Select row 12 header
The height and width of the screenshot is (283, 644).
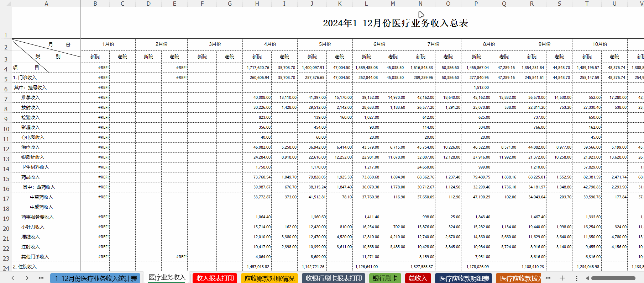click(x=6, y=149)
